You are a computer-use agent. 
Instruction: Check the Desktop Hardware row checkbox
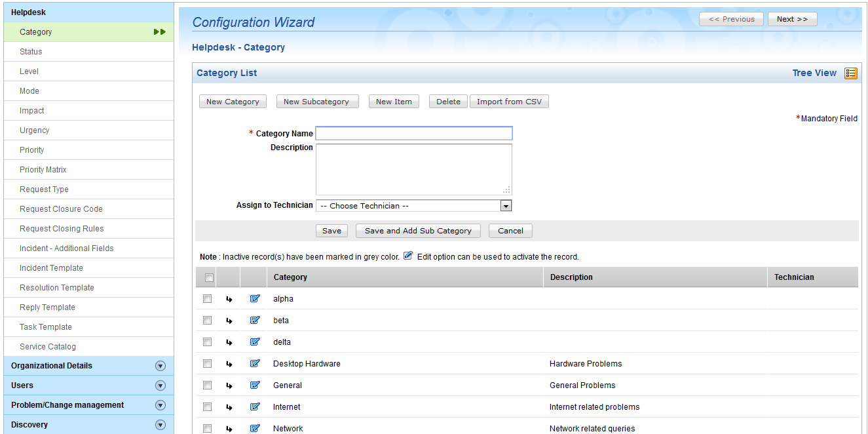tap(207, 364)
